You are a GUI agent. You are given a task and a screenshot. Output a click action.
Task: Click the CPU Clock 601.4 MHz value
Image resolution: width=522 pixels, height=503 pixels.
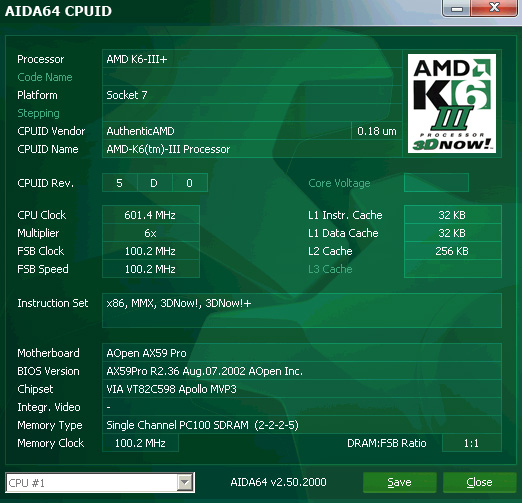[151, 215]
